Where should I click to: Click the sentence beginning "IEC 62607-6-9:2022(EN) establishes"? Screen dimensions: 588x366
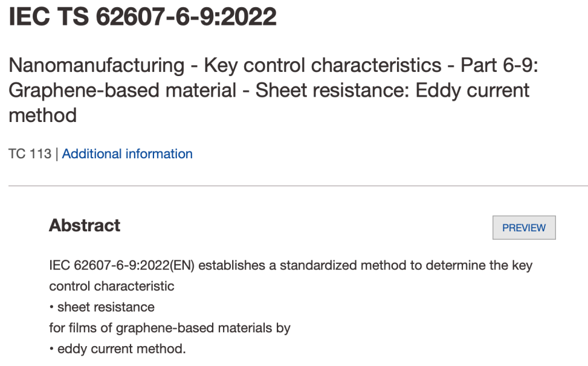[290, 265]
